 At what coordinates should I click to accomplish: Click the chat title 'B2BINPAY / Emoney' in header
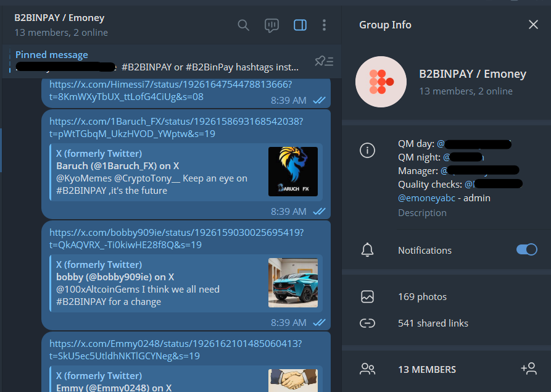59,18
